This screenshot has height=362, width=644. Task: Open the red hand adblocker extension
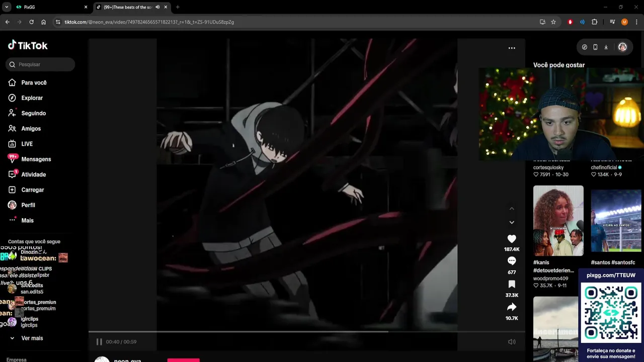tap(570, 22)
